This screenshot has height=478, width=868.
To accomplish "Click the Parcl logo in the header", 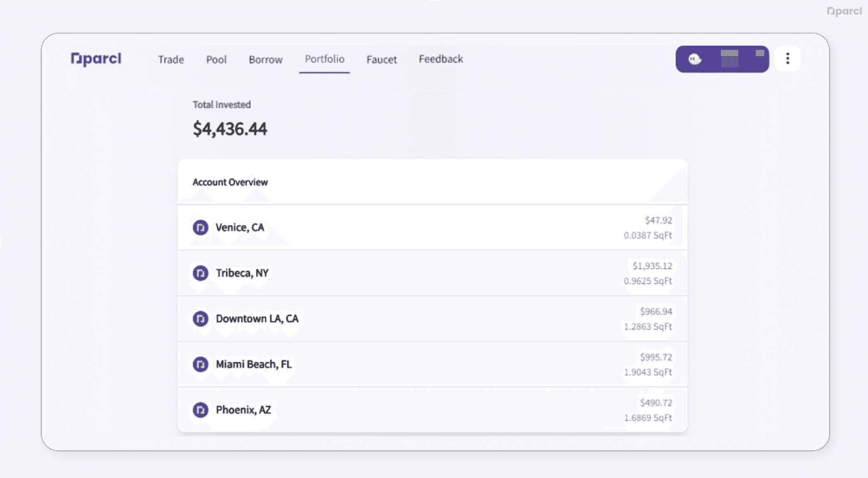I will point(96,59).
